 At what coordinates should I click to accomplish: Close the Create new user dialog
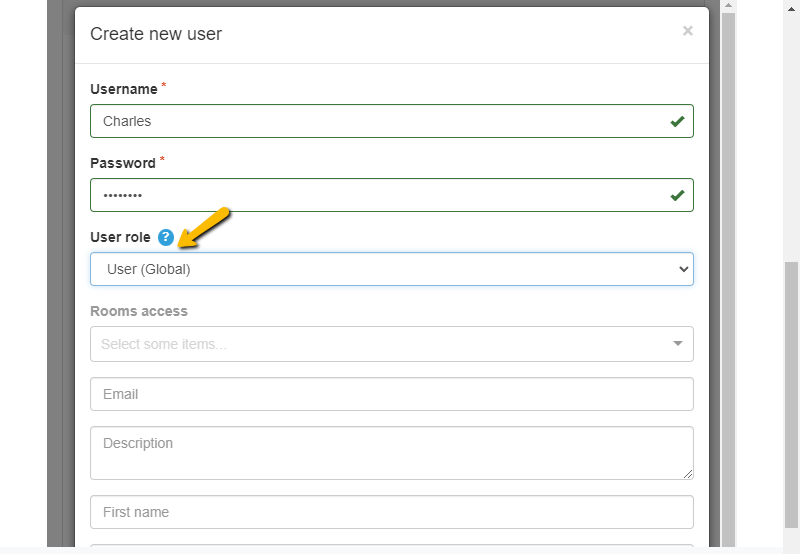coord(687,31)
